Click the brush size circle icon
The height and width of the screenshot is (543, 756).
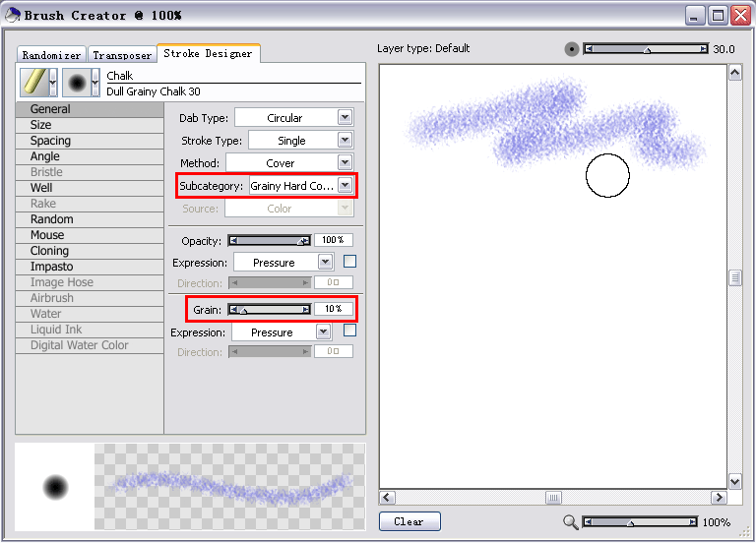[x=572, y=49]
